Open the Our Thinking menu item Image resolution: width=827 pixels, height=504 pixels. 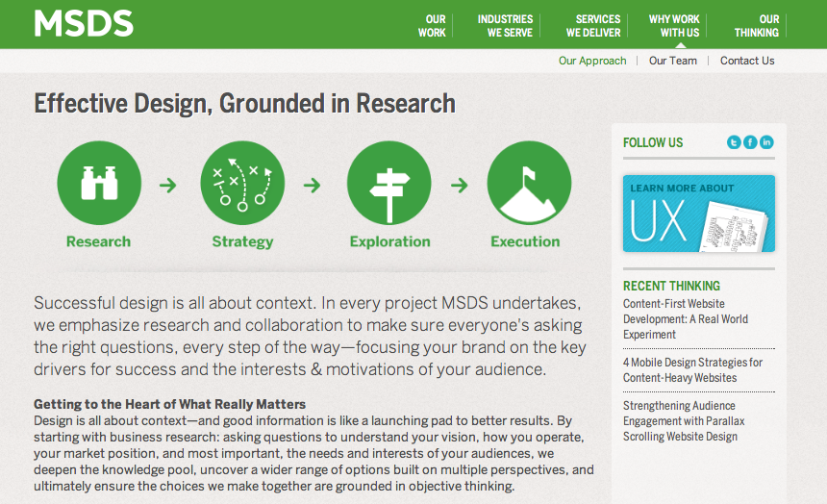[x=757, y=26]
